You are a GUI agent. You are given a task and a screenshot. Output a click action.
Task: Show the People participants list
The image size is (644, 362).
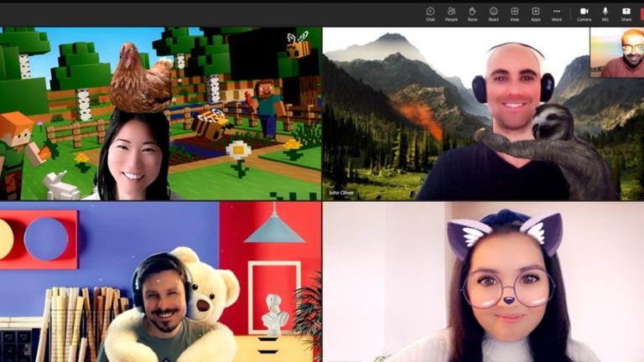[x=451, y=14]
